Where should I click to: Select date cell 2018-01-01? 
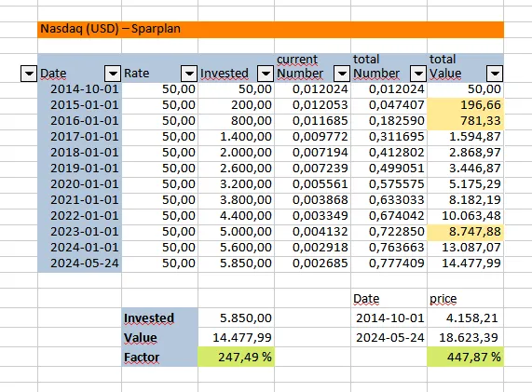coord(79,153)
